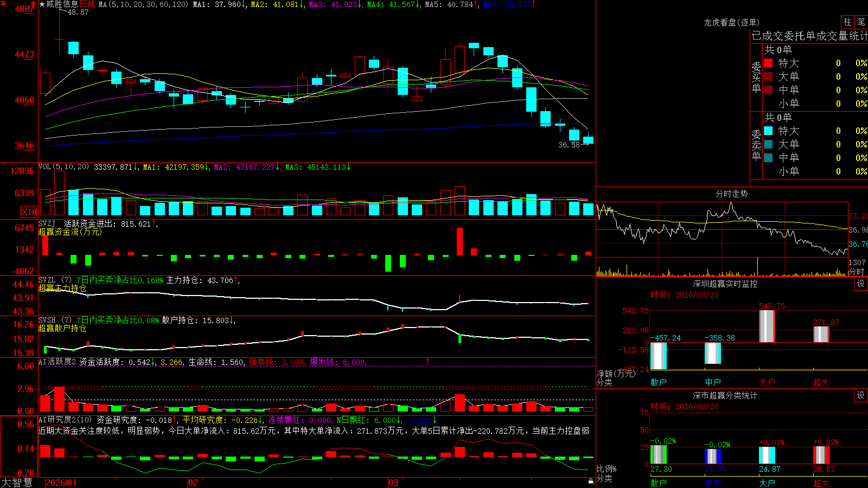This screenshot has width=868, height=488.
Task: Click the 2026/01 date marker on time axis
Action: (61, 483)
